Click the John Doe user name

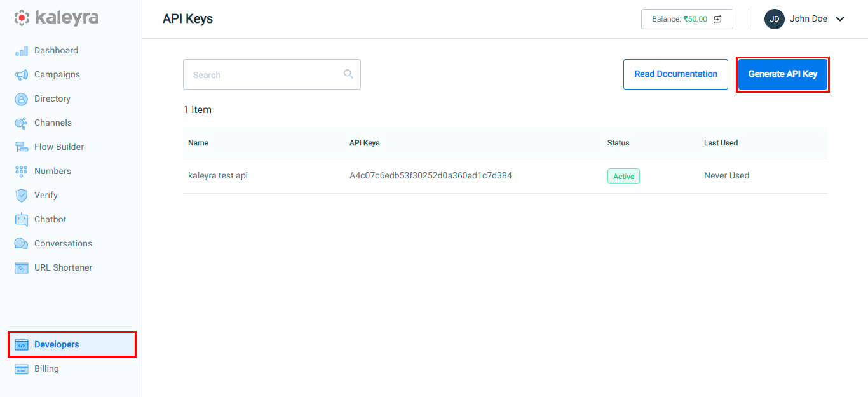pyautogui.click(x=808, y=19)
